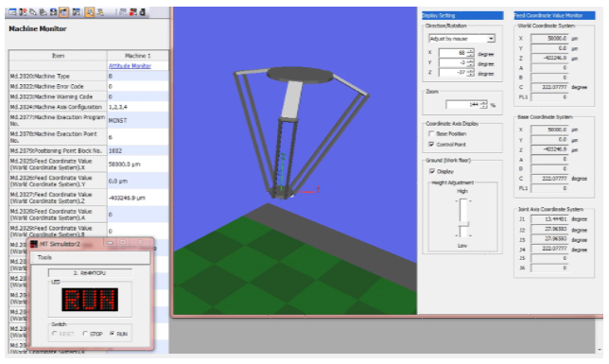This screenshot has height=364, width=609.
Task: Select the STOP radio switch
Action: click(x=85, y=334)
